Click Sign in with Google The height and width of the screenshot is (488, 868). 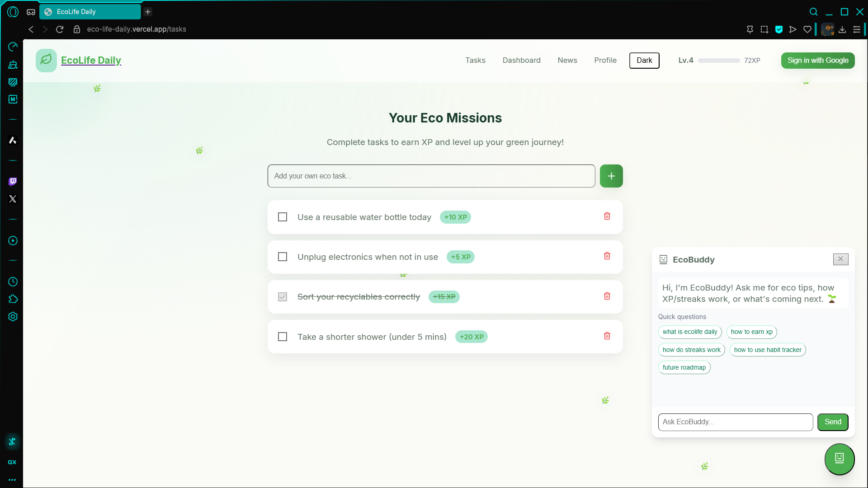[x=817, y=61]
